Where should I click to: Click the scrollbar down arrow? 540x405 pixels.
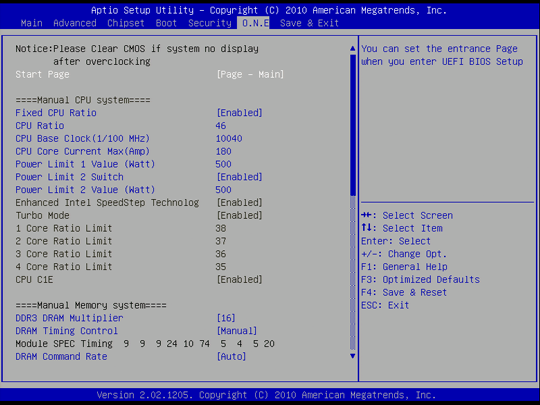coord(352,356)
